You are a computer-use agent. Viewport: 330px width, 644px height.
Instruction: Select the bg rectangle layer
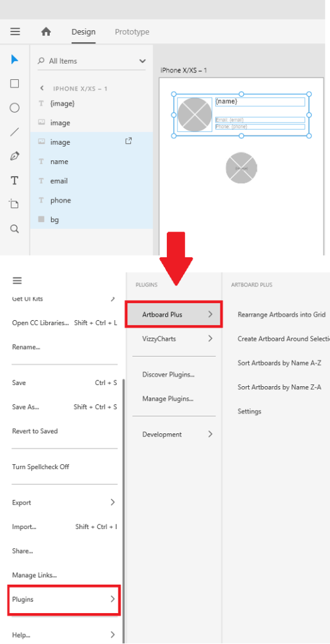click(91, 219)
